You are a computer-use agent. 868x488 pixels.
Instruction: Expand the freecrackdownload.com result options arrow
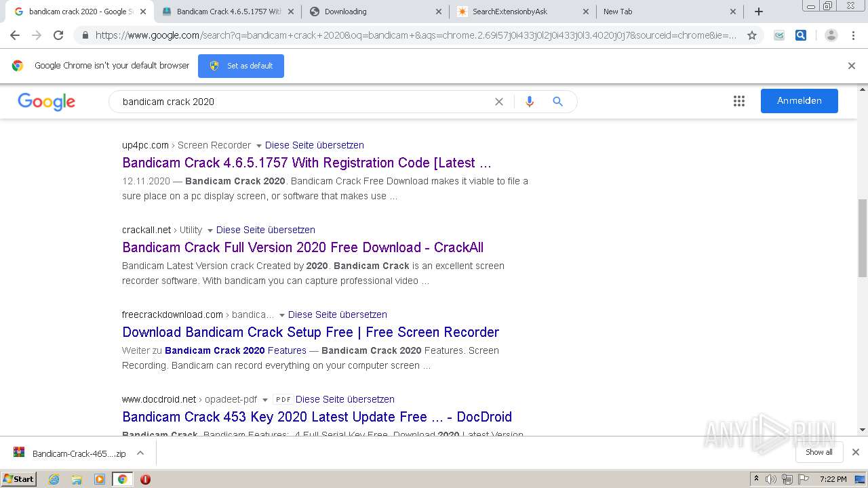tap(281, 315)
